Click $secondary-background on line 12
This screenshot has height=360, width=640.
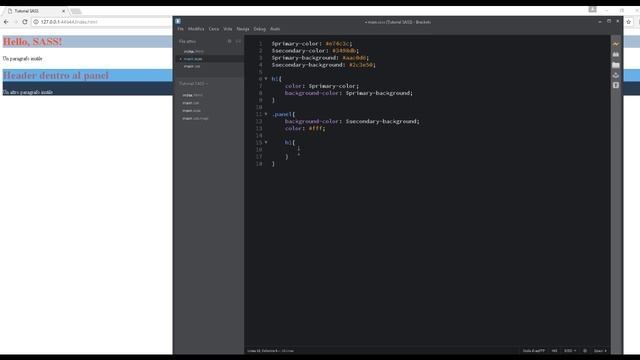click(381, 121)
